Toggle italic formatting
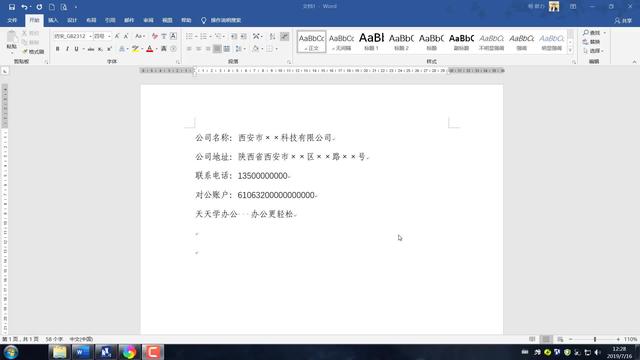Viewport: 640px width, 360px height. 67,49
